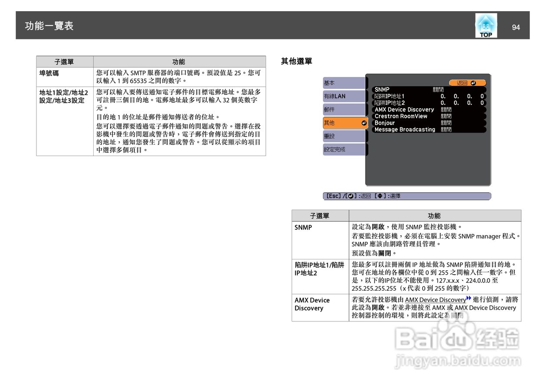Click the TOP home icon in the header
This screenshot has width=555, height=392.
[486, 25]
